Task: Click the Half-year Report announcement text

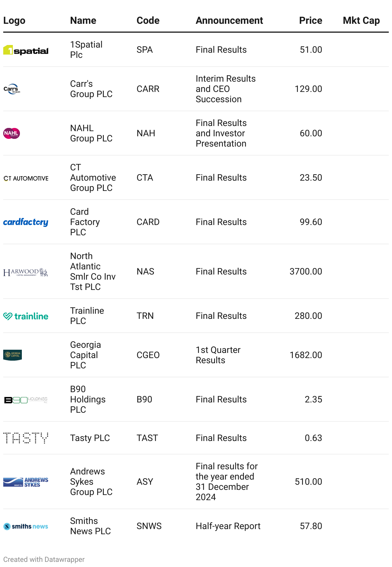Action: pos(228,526)
